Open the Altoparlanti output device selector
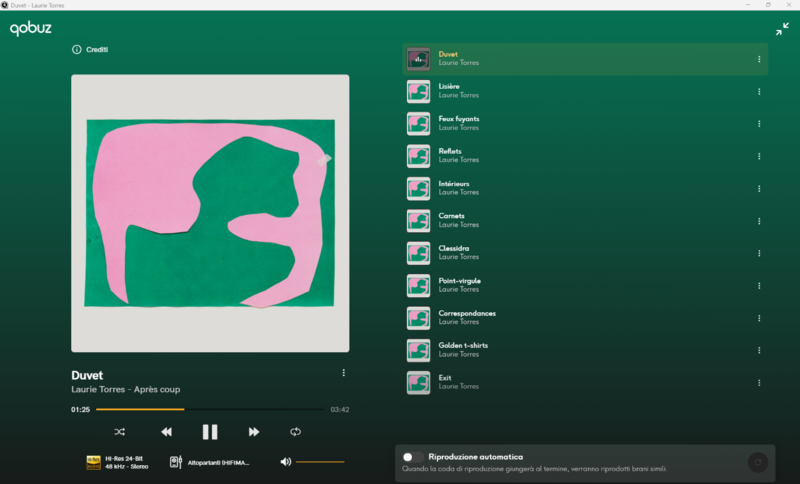Image resolution: width=800 pixels, height=484 pixels. [209, 463]
